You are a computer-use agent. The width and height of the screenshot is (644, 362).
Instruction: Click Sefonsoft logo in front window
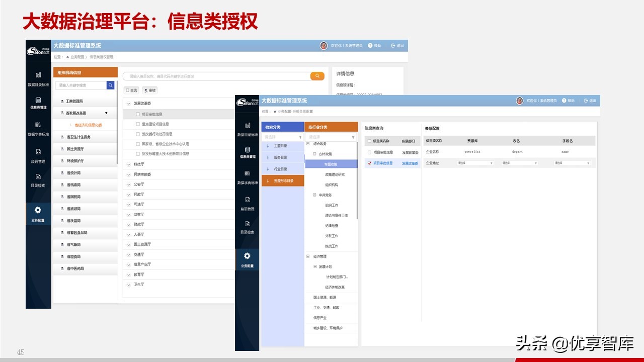[248, 103]
